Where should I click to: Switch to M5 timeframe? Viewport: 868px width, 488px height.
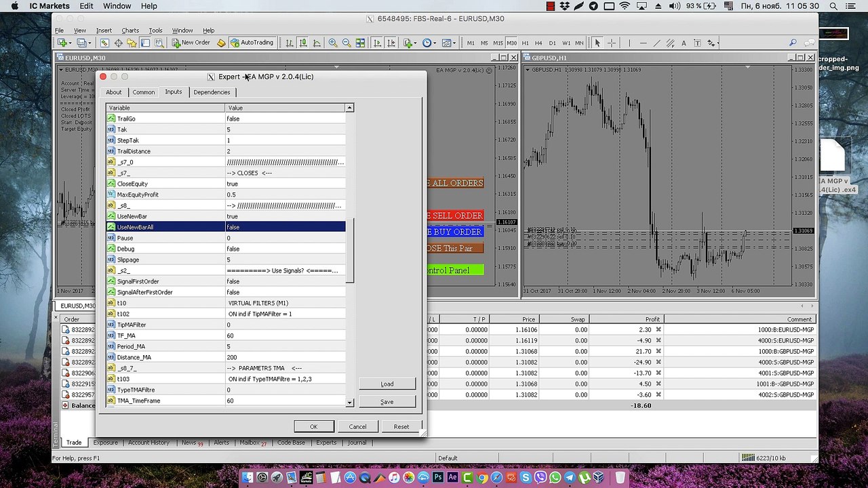[484, 43]
